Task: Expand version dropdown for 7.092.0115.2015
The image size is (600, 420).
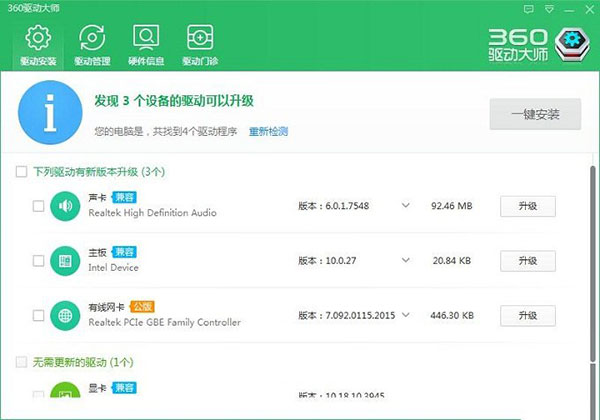Action: click(406, 315)
